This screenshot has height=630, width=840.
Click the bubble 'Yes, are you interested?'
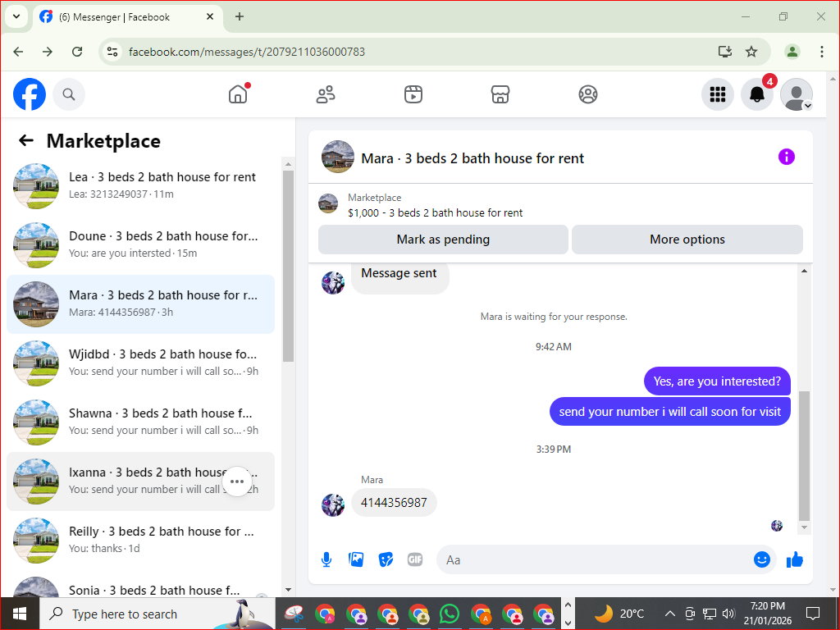click(x=717, y=381)
